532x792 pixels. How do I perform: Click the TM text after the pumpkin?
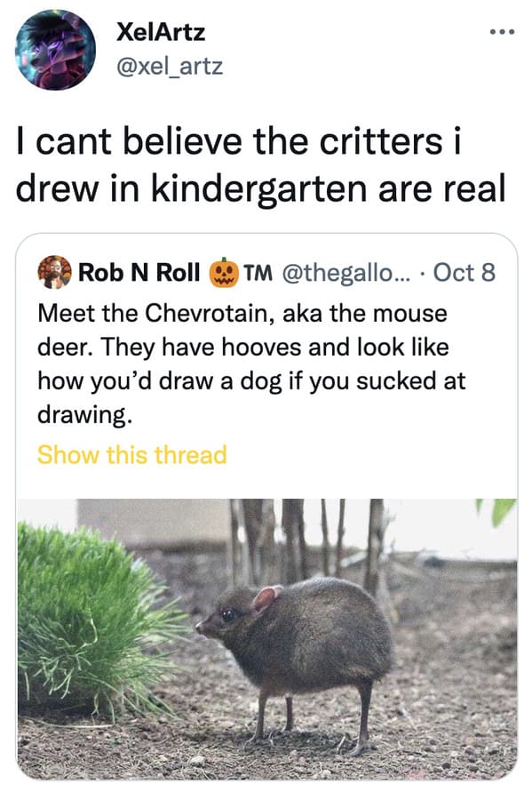258,273
